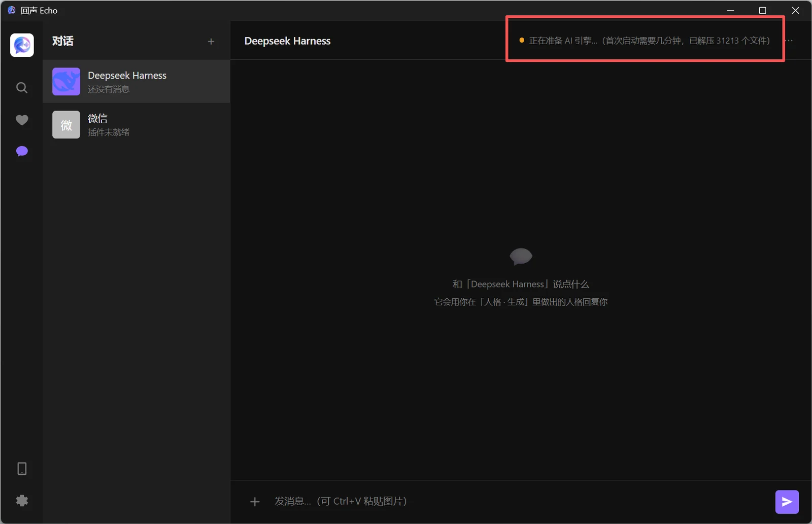The width and height of the screenshot is (812, 524).
Task: Open the three-dot more options menu
Action: click(x=789, y=41)
